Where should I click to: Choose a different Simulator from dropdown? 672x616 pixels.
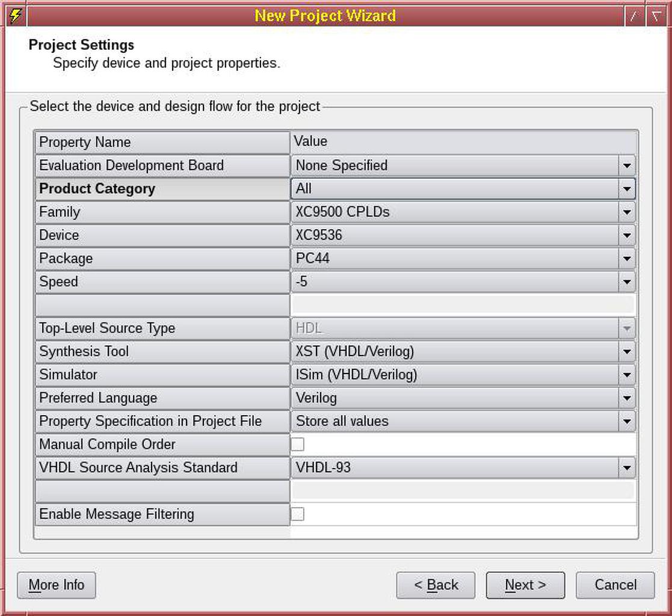626,375
